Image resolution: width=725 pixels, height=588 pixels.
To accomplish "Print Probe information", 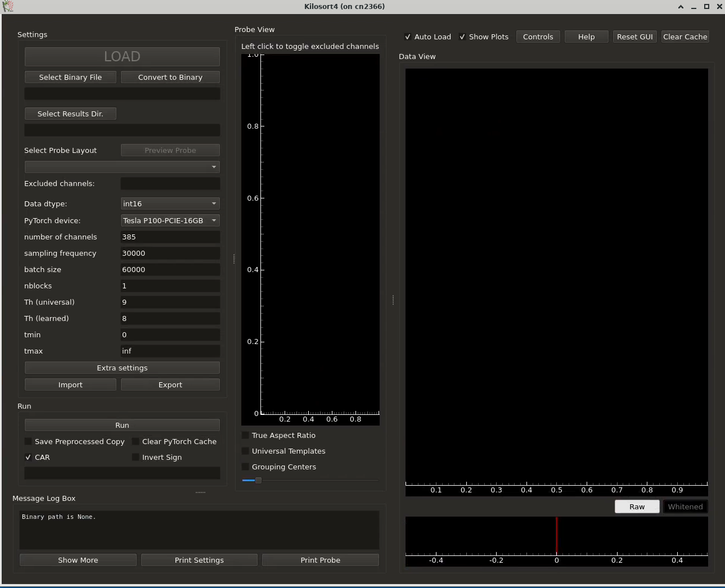I will (x=320, y=559).
